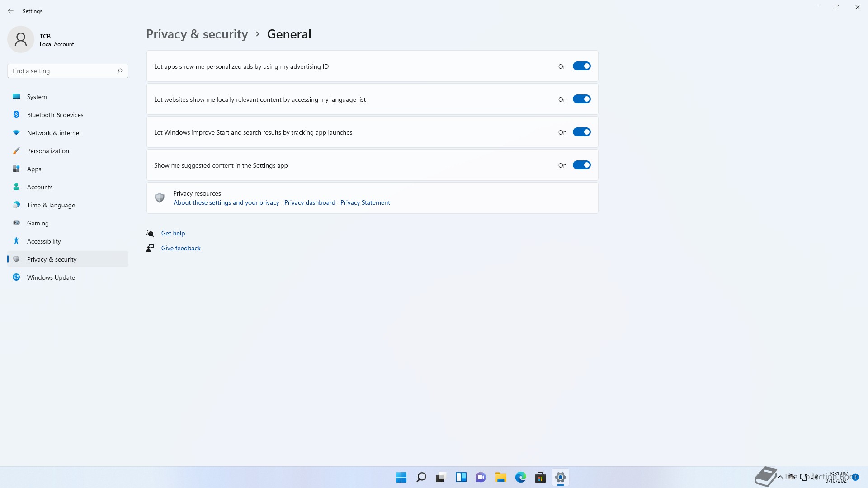
Task: Click the TCB user avatar icon
Action: (21, 39)
